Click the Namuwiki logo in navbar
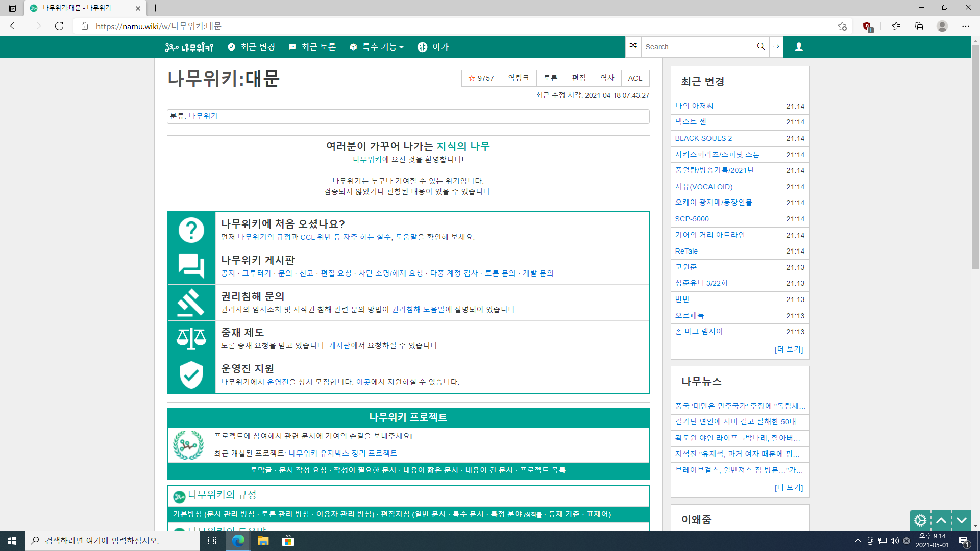 (x=189, y=47)
